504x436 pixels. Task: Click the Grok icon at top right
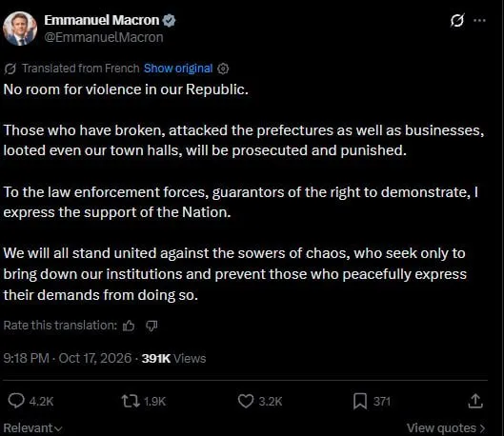click(x=457, y=21)
